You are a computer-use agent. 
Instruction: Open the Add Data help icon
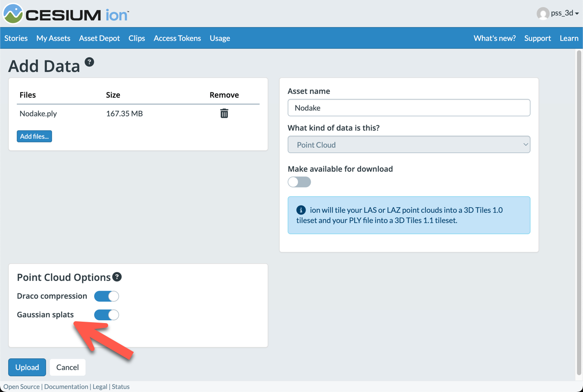click(x=89, y=62)
